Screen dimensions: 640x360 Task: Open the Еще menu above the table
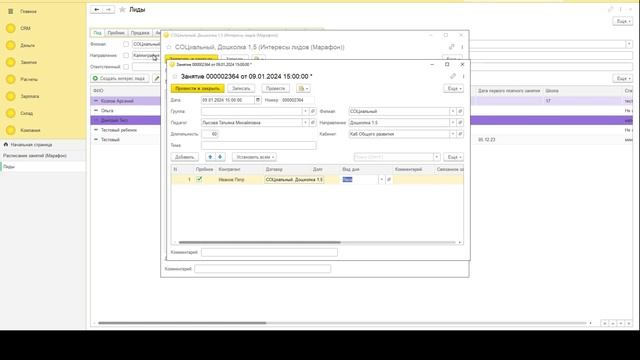point(453,157)
